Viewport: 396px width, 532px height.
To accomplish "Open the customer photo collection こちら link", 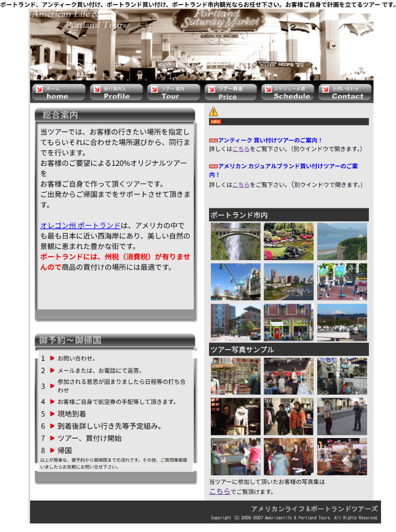I will [x=220, y=491].
